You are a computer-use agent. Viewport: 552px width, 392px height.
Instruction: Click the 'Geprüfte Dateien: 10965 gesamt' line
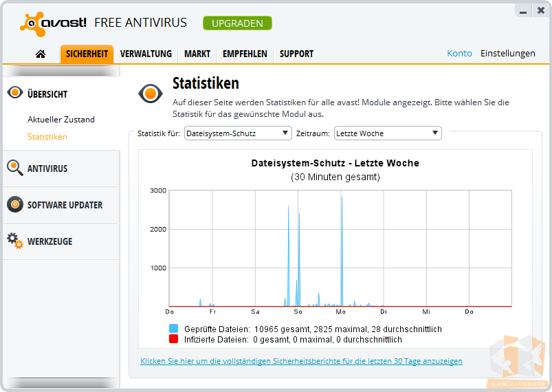tap(313, 329)
